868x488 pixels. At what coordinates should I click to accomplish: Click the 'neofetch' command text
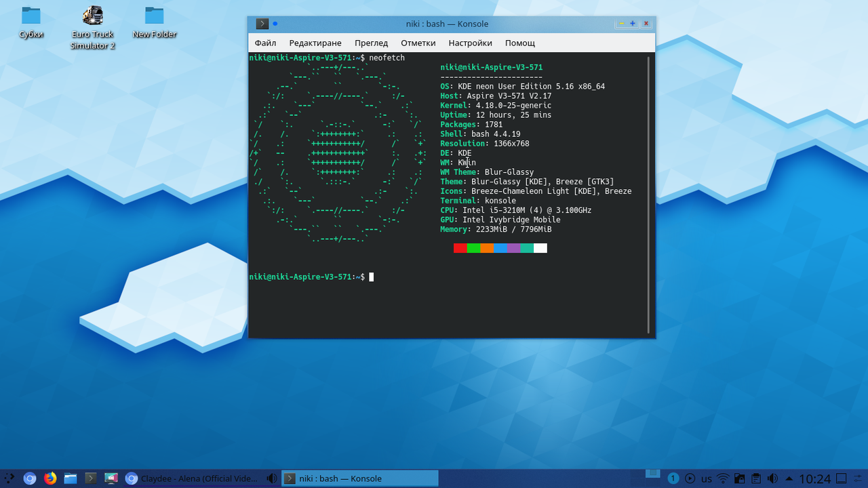[x=387, y=58]
